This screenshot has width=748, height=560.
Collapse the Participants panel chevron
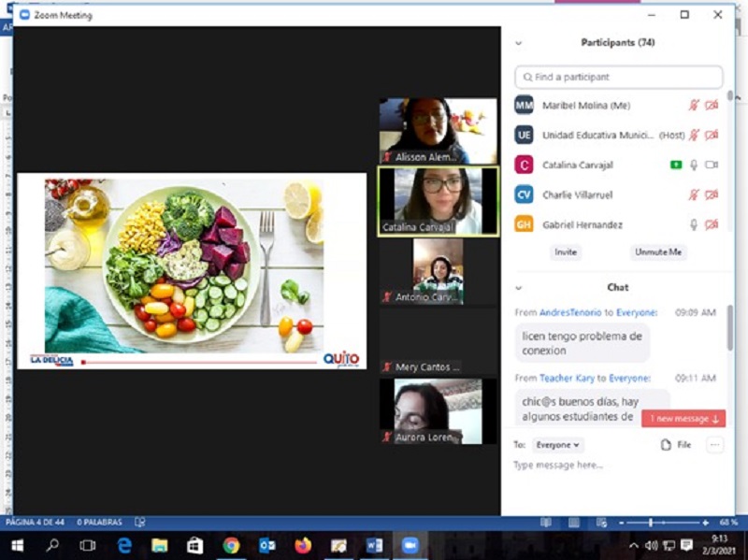coord(519,43)
